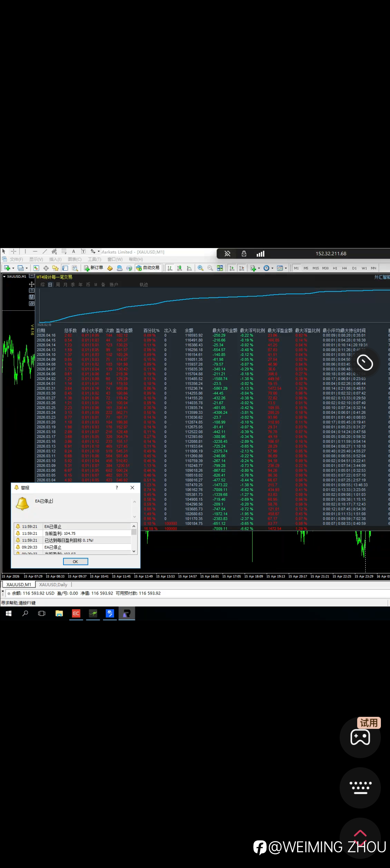Click the 轨迹 track link
Image resolution: width=390 pixels, height=868 pixels.
tap(144, 285)
